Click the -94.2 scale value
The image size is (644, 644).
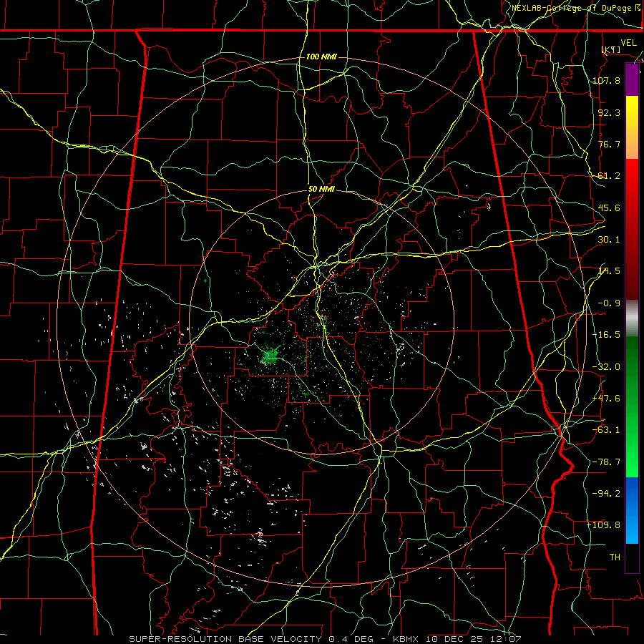607,493
